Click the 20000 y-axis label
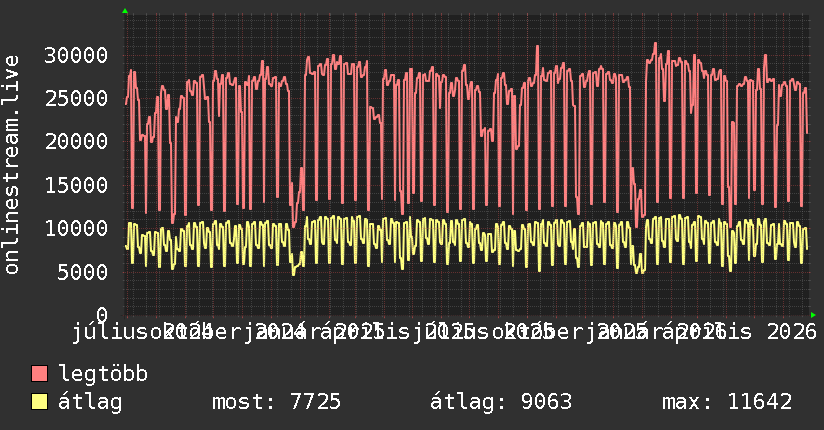 point(76,141)
